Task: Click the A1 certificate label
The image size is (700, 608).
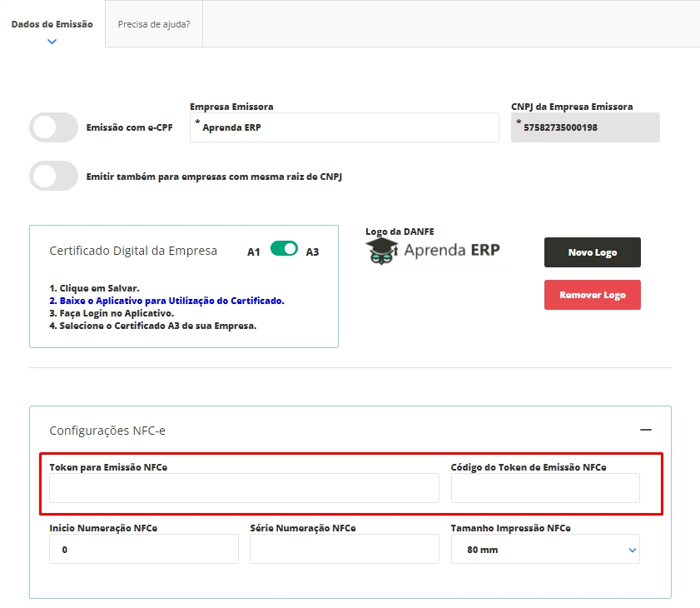Action: point(254,252)
